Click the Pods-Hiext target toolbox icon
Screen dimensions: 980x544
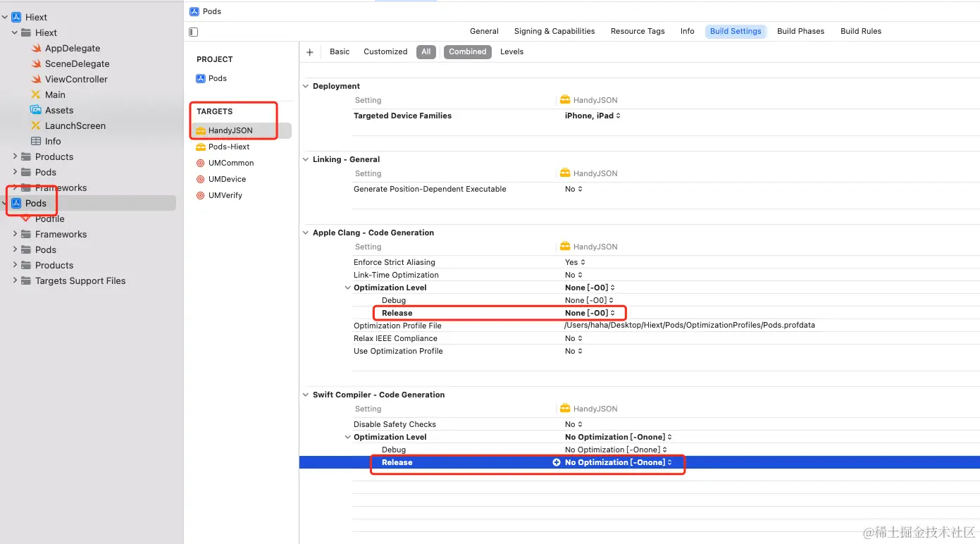[201, 147]
